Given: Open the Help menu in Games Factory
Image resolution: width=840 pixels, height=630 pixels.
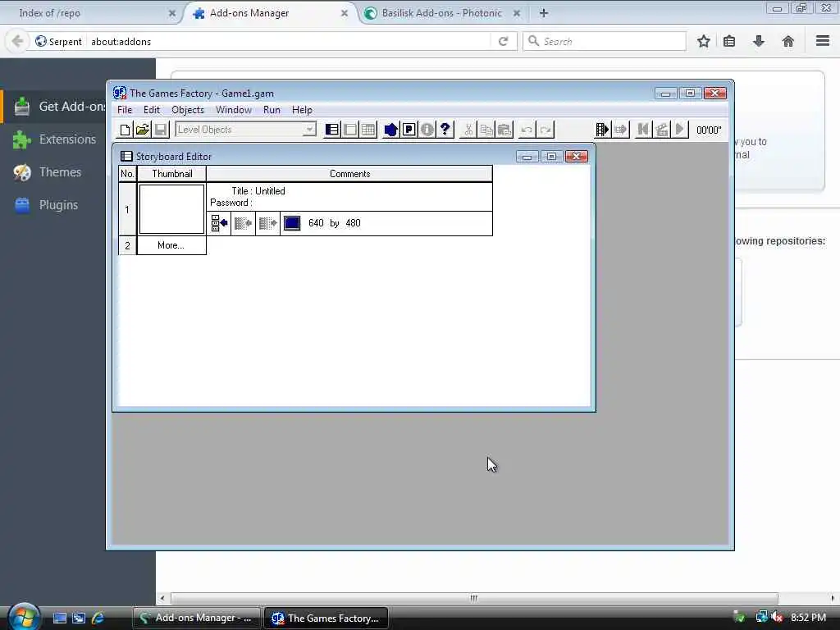Looking at the screenshot, I should 302,110.
